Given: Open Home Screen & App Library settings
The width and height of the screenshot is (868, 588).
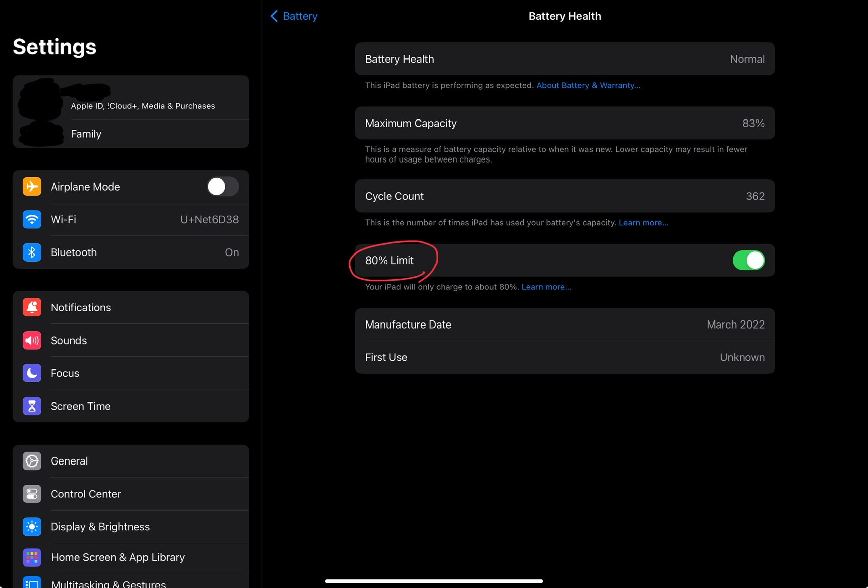Looking at the screenshot, I should tap(118, 557).
